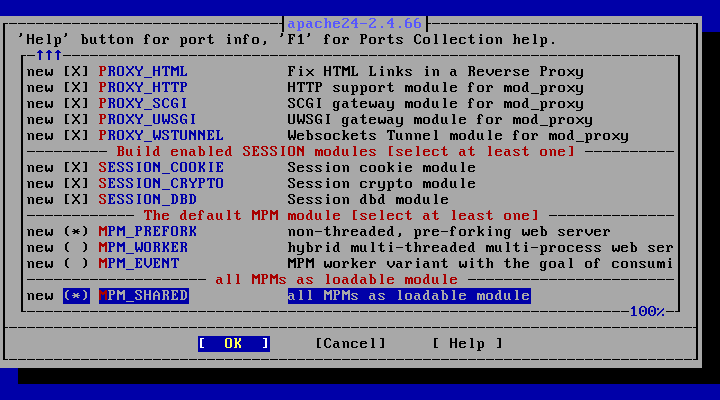720x400 pixels.
Task: Click the 100% scroll position indicator
Action: coord(647,312)
